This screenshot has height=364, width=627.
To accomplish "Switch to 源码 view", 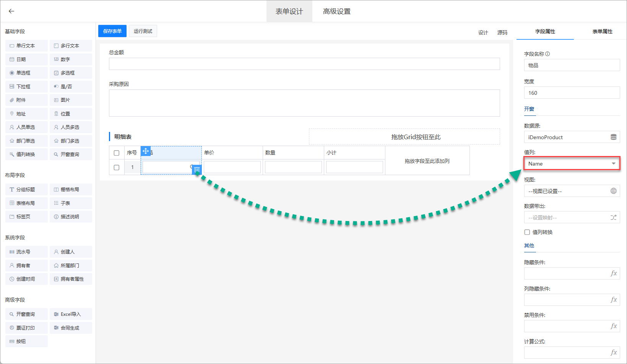I will 502,32.
